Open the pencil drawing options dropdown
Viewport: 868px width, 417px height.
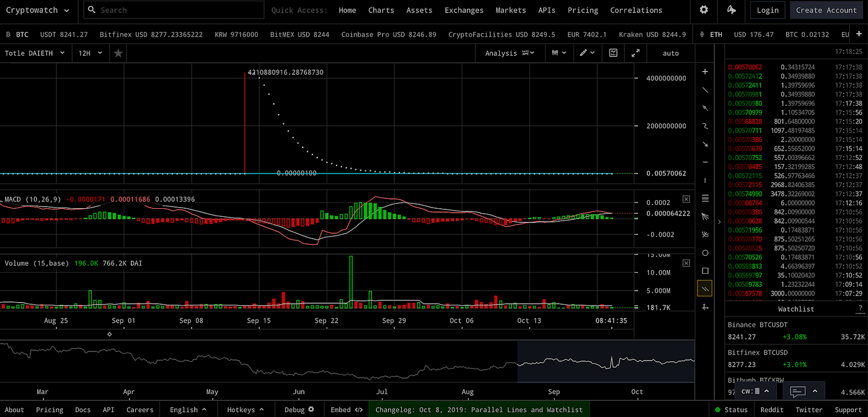tap(587, 53)
